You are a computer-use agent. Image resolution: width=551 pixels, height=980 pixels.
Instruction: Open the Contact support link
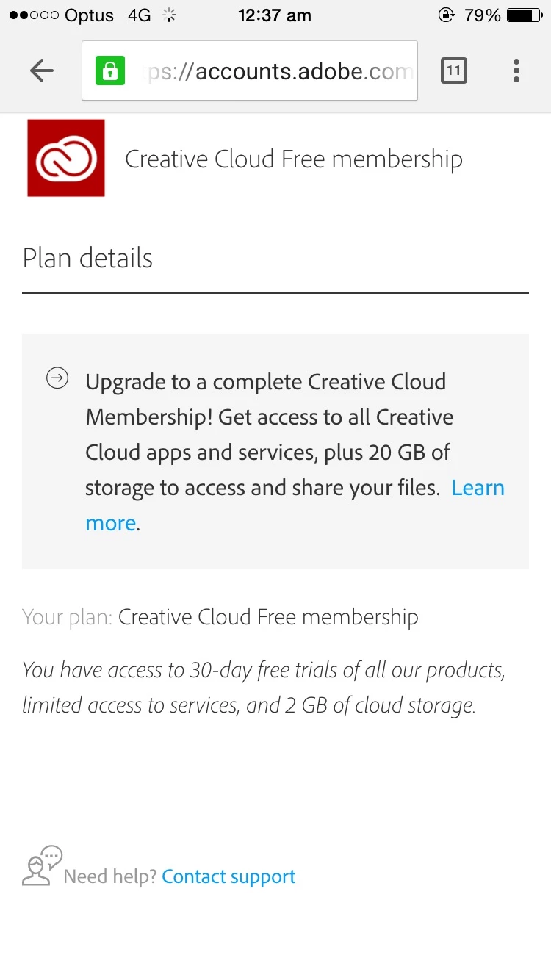[x=228, y=876]
